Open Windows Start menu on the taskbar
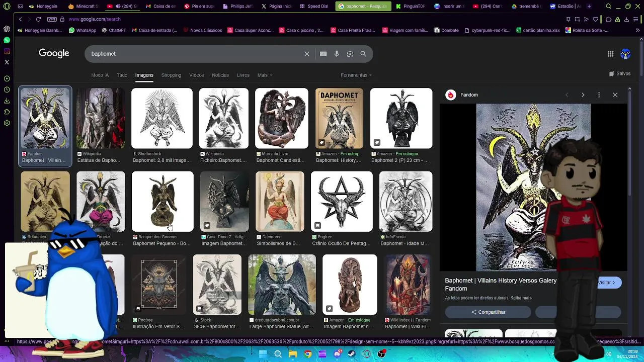 (x=263, y=354)
